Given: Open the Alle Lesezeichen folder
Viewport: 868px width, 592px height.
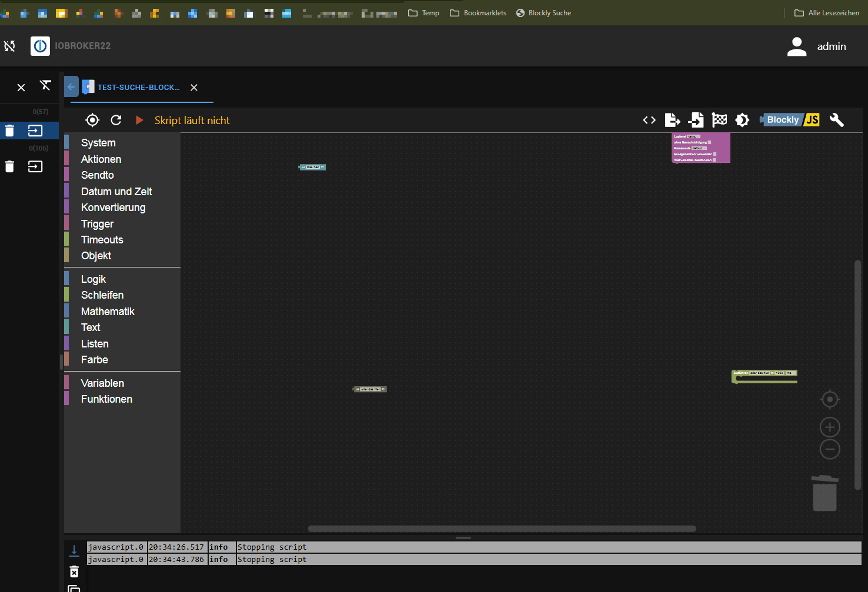Looking at the screenshot, I should pyautogui.click(x=827, y=13).
